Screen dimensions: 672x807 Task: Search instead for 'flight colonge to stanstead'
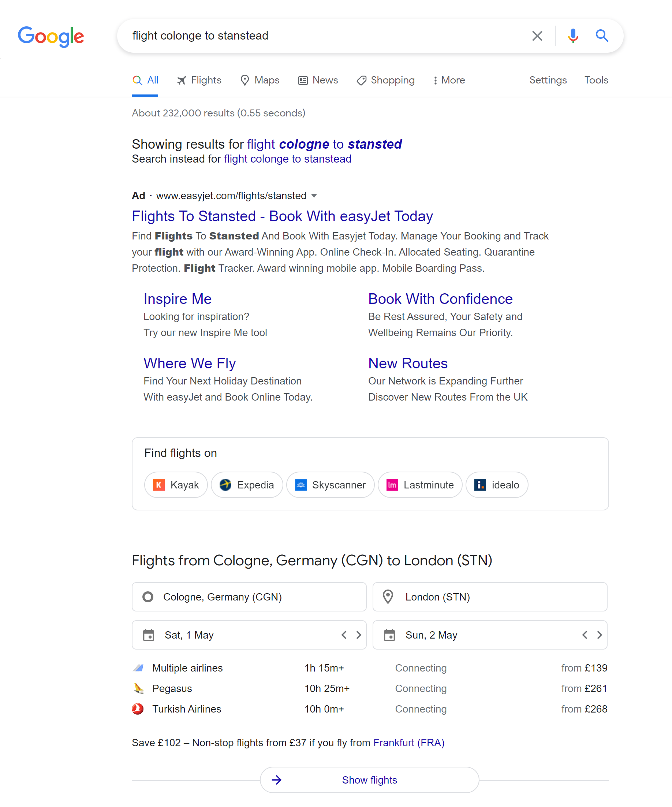(x=287, y=159)
